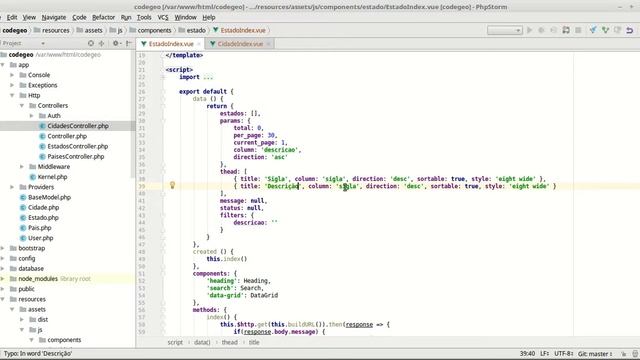This screenshot has height=360, width=640.
Task: Expand the Console folder
Action: [x=12, y=75]
